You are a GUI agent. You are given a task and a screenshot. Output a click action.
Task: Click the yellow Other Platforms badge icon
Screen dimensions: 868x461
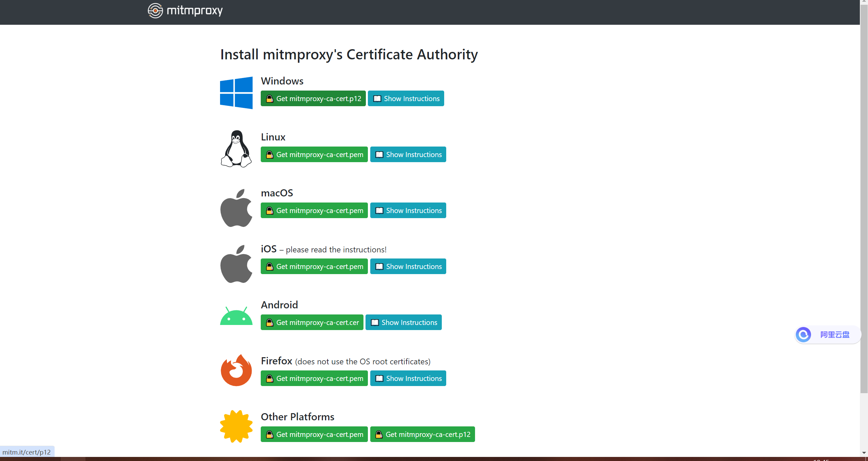236,426
